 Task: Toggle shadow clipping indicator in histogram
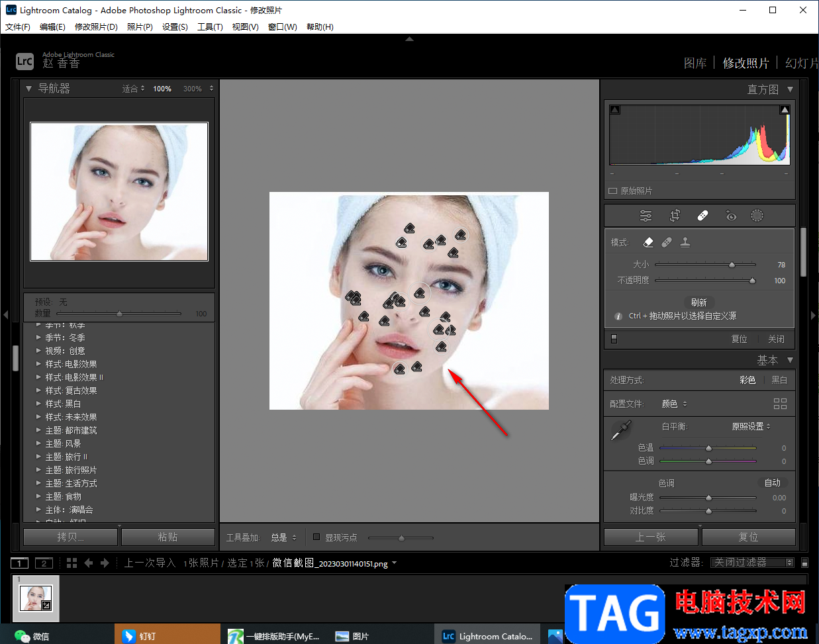point(615,110)
